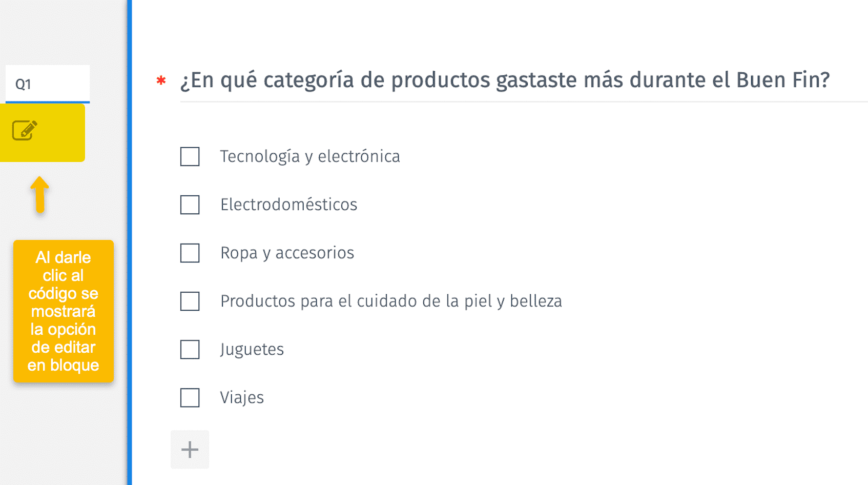Click the Juguetes option label
Viewport: 868px width, 485px height.
point(252,349)
